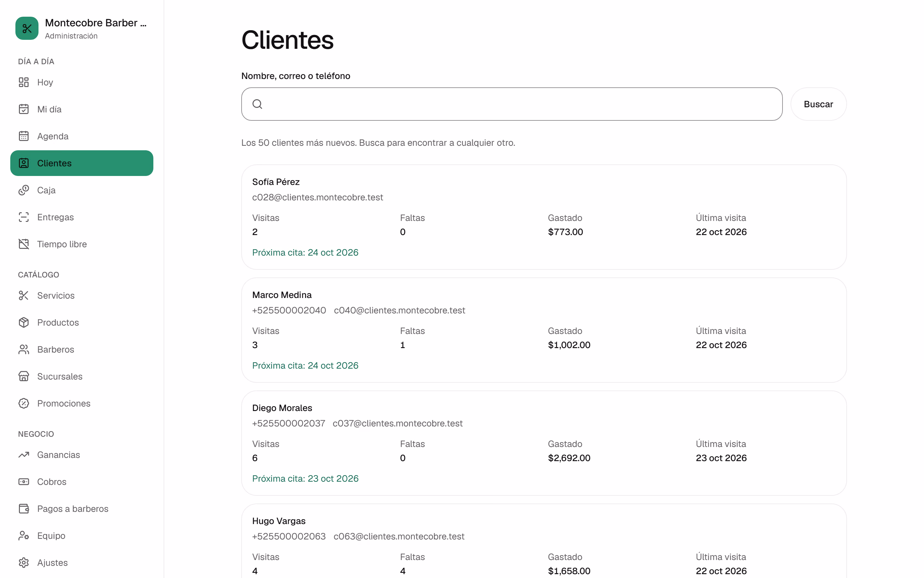Click the Sucursales store icon

(24, 376)
